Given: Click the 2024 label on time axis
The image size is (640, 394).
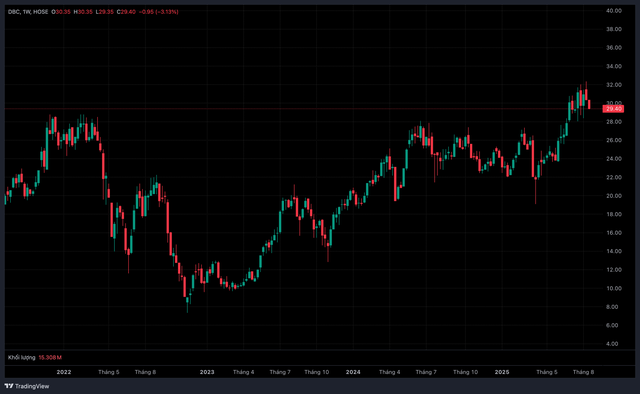Looking at the screenshot, I should click(x=353, y=372).
